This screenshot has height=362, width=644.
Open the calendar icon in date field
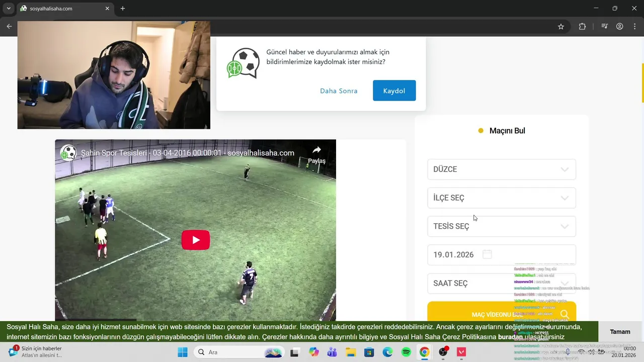pos(487,254)
